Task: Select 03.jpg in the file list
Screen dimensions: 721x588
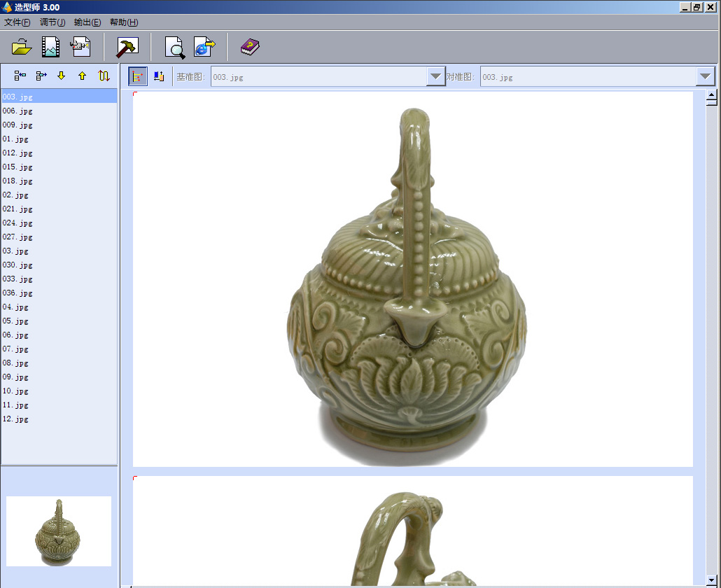Action: (x=59, y=251)
